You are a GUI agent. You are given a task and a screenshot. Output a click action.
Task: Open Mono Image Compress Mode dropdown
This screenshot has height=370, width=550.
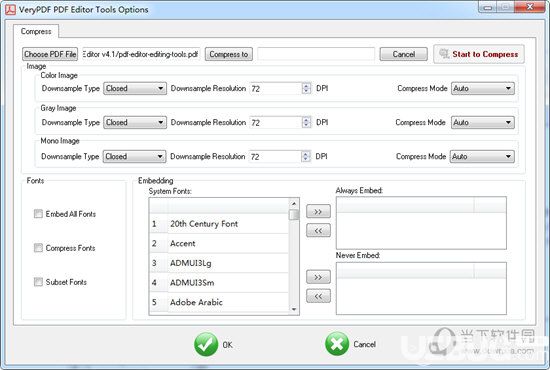(482, 156)
